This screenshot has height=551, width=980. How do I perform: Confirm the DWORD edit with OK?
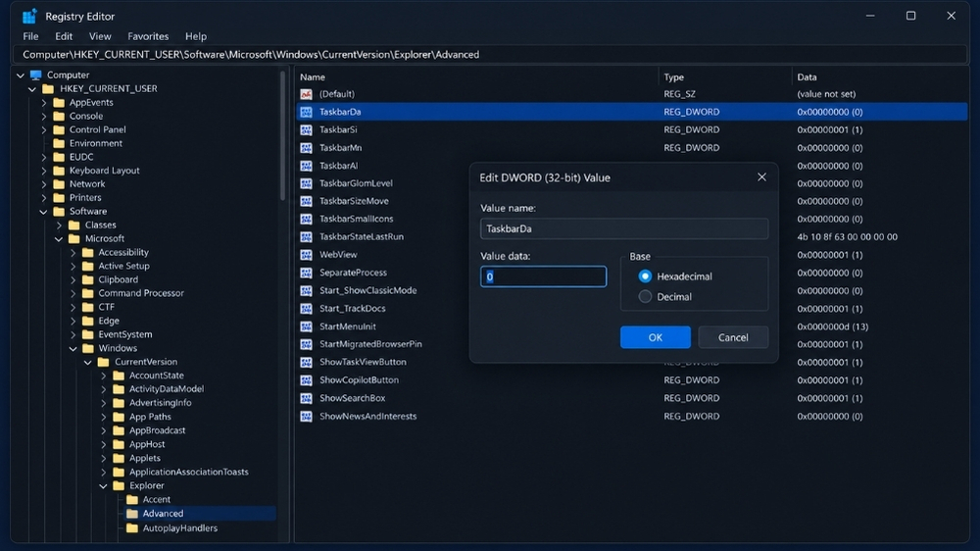655,337
